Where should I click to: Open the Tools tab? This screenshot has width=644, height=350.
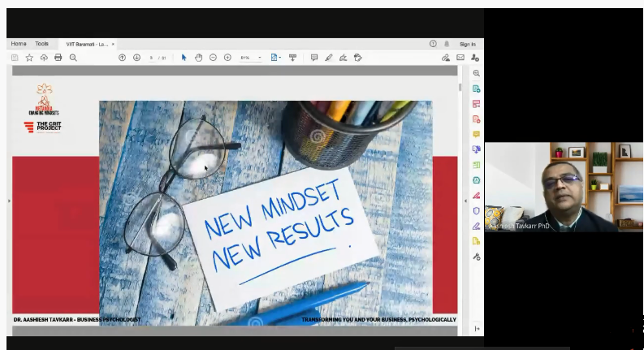point(41,44)
